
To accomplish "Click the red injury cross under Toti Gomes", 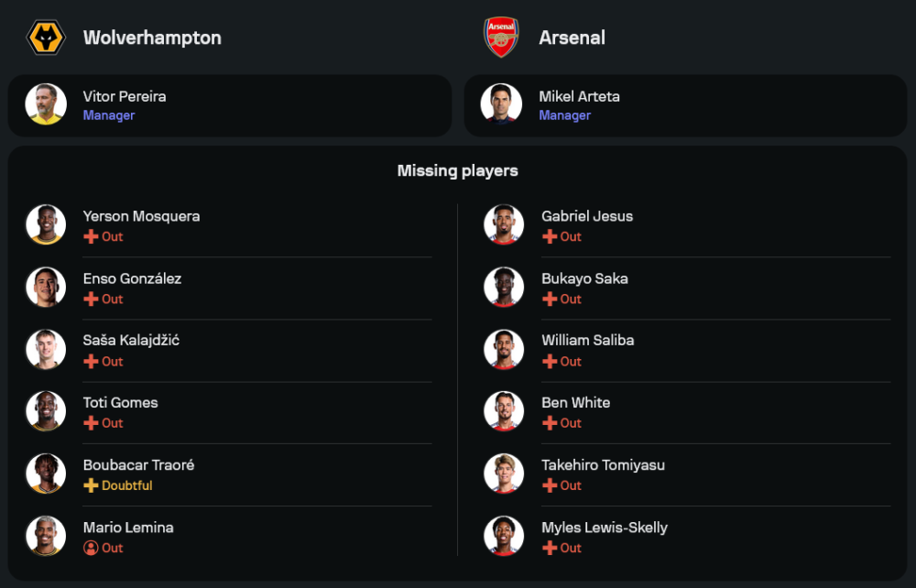I will coord(91,423).
